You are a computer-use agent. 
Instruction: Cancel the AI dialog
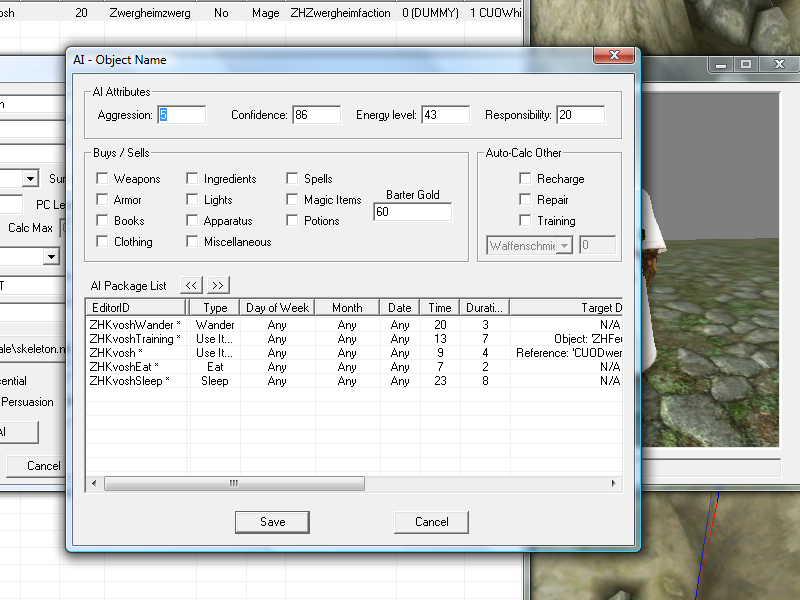[x=431, y=521]
